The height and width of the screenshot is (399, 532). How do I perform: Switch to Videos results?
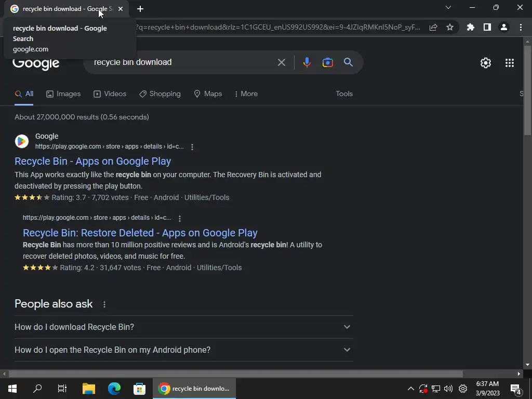110,94
